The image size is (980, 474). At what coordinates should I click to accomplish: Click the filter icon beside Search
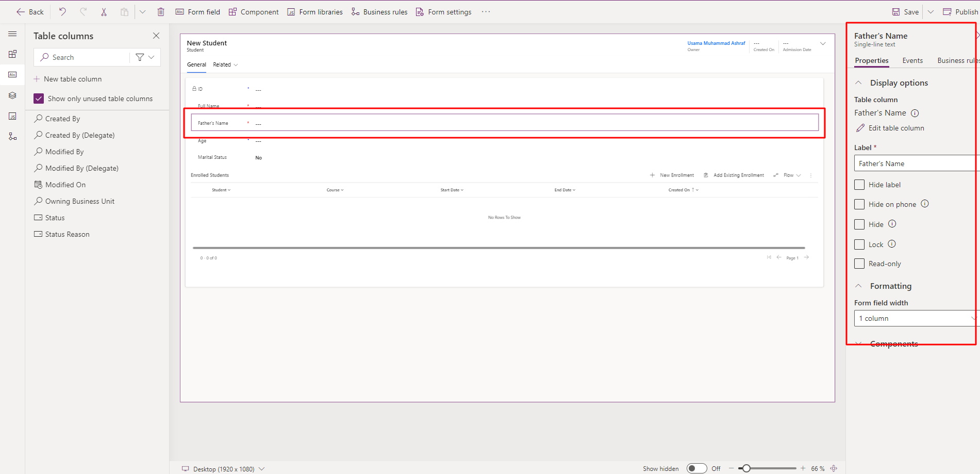click(x=140, y=57)
